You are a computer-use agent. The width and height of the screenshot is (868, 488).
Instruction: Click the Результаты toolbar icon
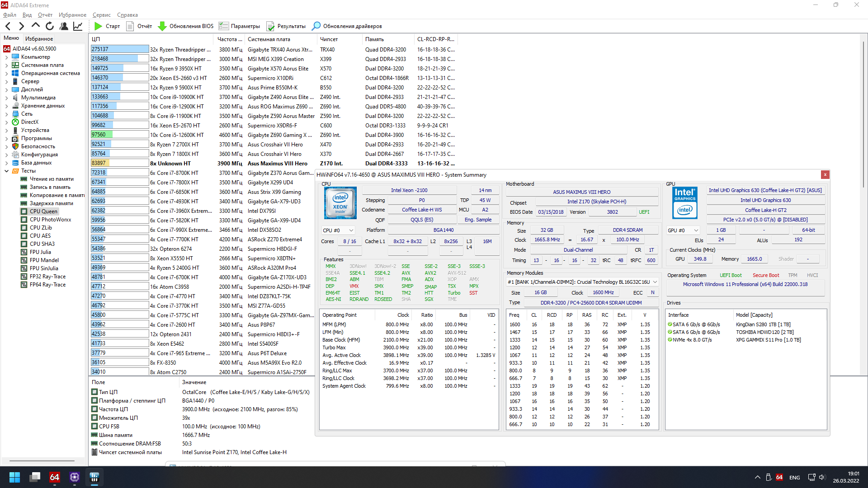click(x=270, y=26)
